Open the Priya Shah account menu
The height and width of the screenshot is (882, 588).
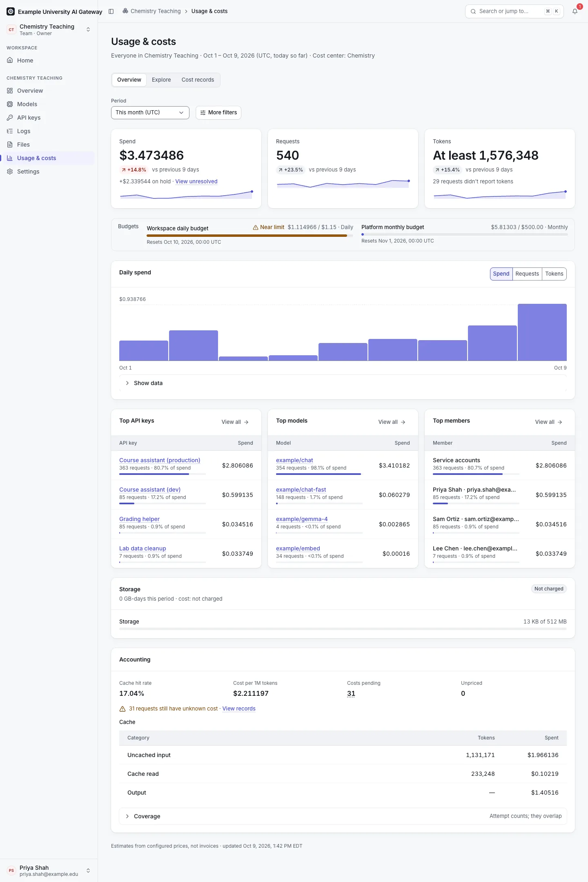[49, 871]
